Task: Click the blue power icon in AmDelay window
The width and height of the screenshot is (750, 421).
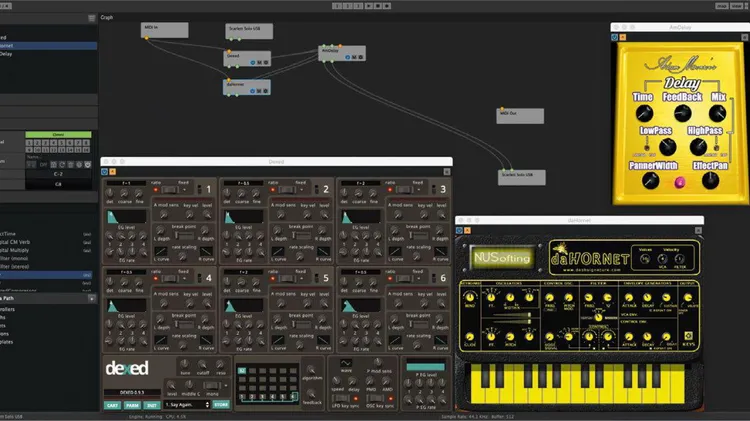Action: (x=615, y=37)
